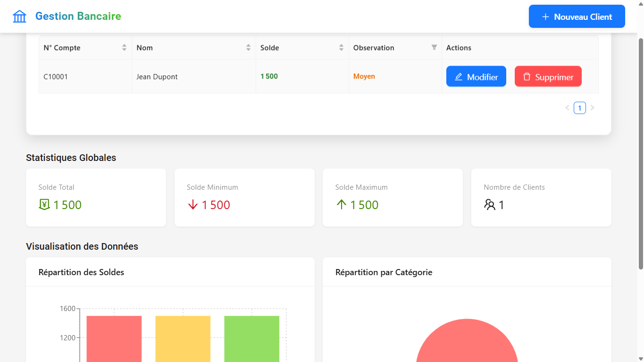This screenshot has height=362, width=644.
Task: Click the Nombre de Clients card label
Action: (514, 187)
